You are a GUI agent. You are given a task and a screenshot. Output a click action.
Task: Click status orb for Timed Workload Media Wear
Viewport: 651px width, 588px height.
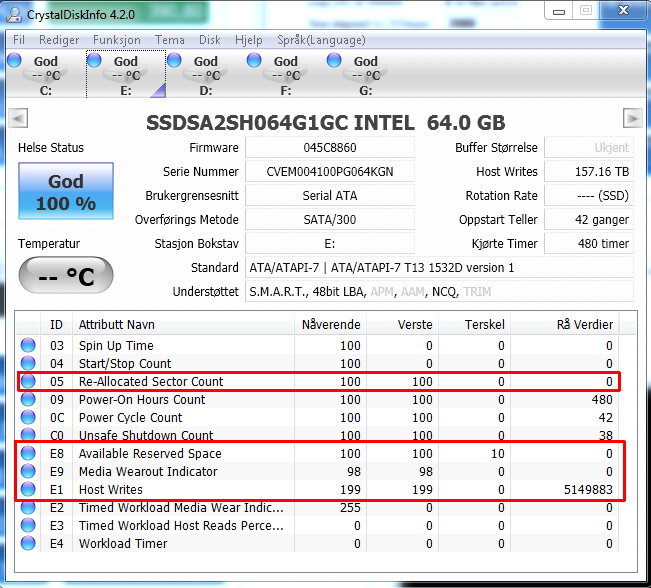28,507
